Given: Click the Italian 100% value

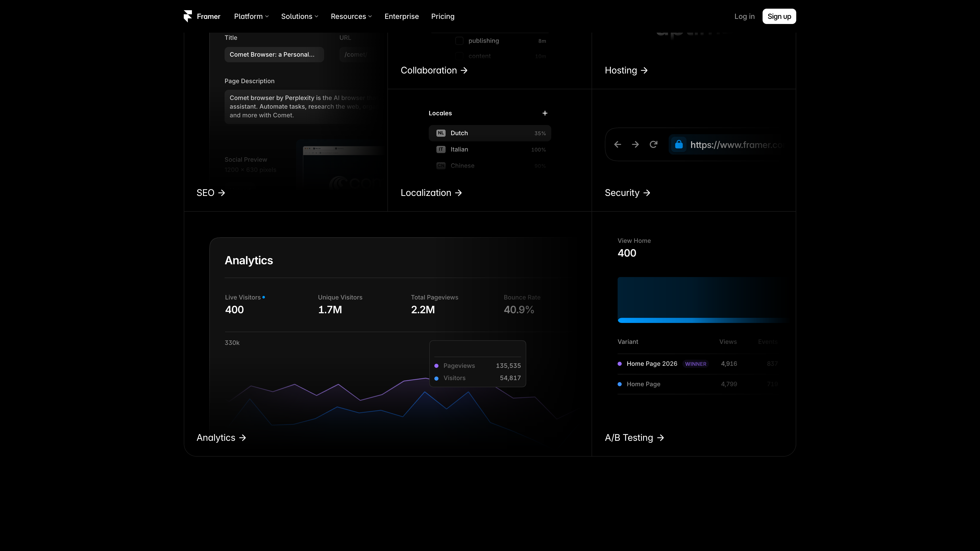Looking at the screenshot, I should coord(538,150).
